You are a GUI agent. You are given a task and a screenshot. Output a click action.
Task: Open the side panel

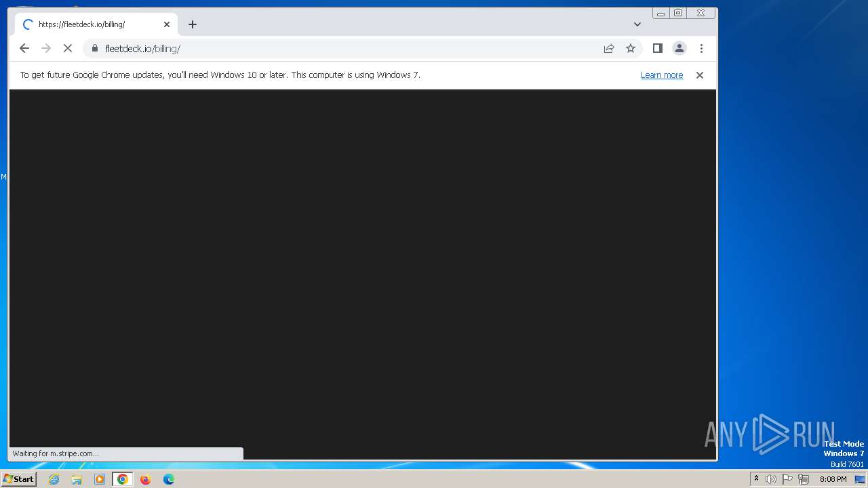[657, 48]
